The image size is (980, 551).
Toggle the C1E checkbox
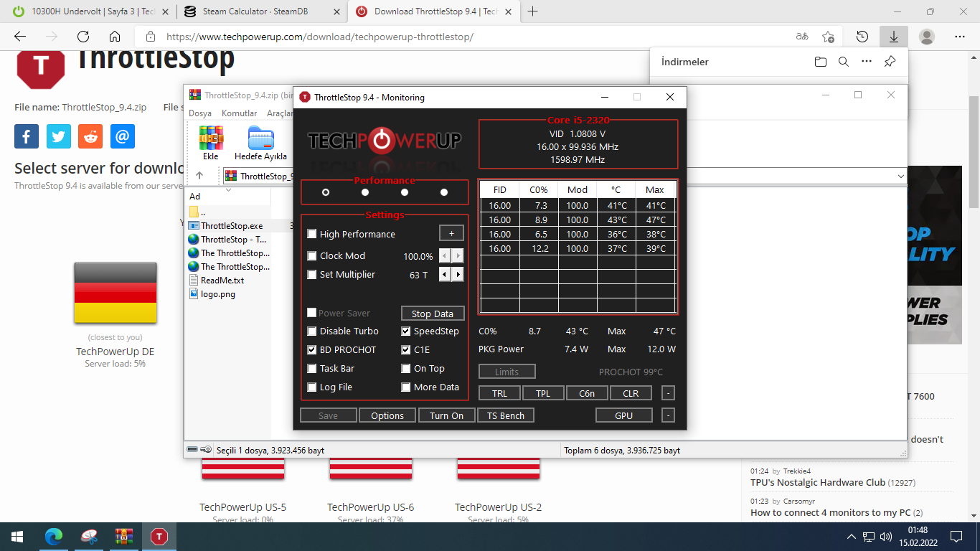coord(406,349)
